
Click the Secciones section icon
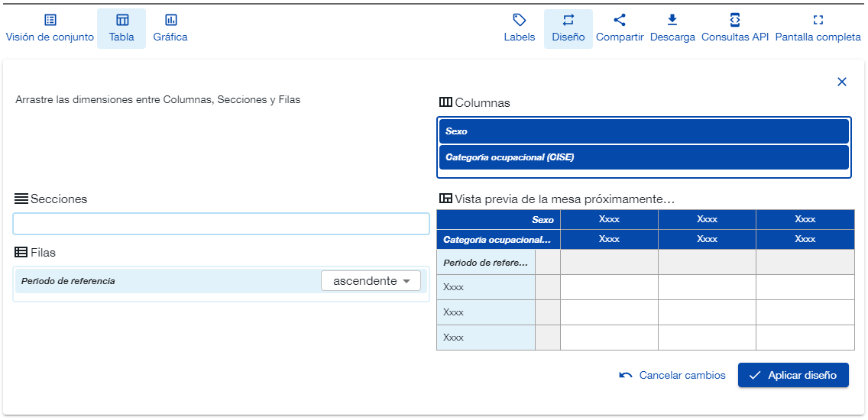click(21, 199)
